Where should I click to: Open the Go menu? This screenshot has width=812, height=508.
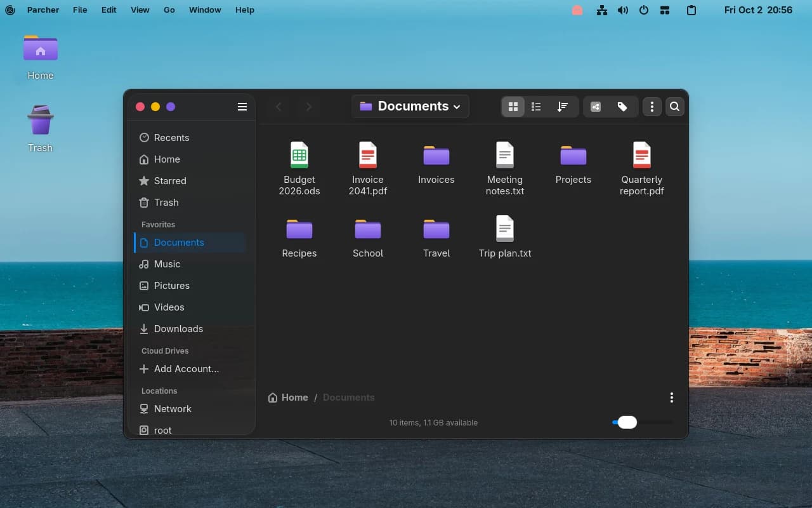click(x=169, y=10)
